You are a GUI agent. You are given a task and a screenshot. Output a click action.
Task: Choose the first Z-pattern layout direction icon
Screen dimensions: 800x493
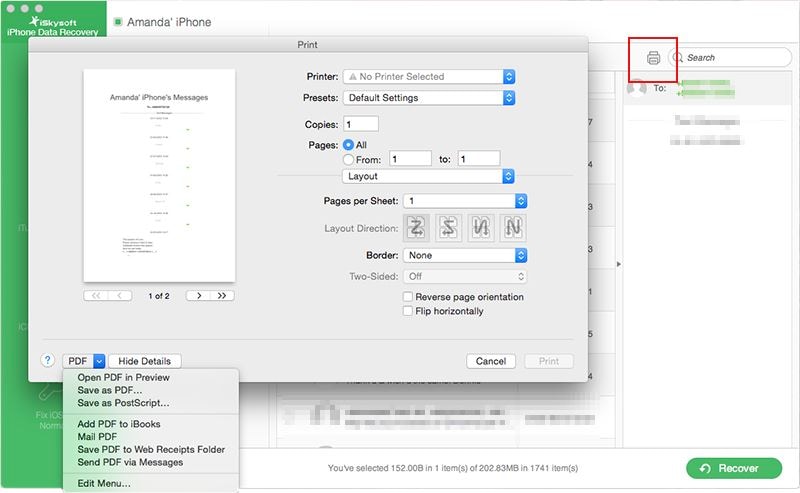tap(417, 228)
